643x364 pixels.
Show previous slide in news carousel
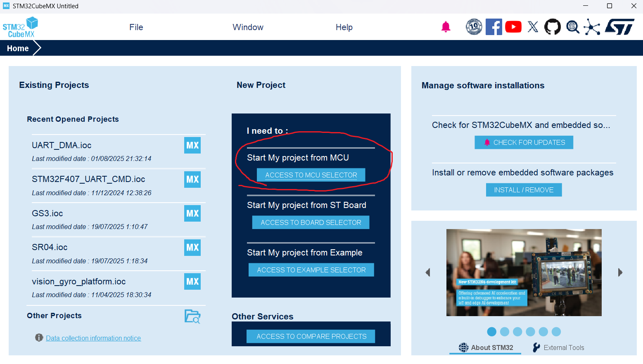(428, 272)
